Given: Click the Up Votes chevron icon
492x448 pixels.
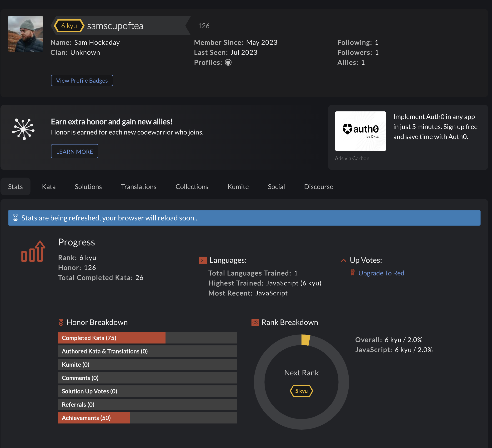Looking at the screenshot, I should tap(343, 260).
